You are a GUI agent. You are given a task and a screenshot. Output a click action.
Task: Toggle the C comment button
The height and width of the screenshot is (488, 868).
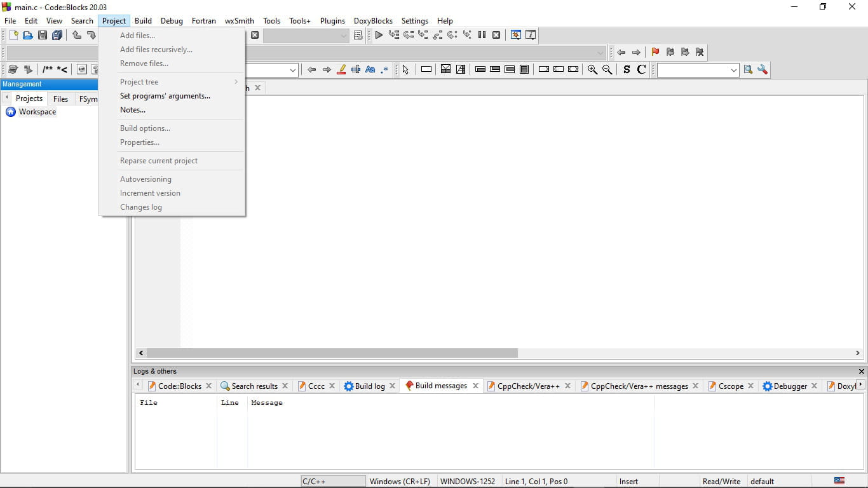[642, 70]
